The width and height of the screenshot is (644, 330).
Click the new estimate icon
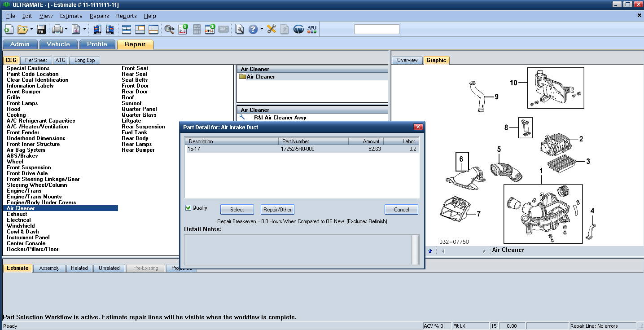(x=9, y=30)
